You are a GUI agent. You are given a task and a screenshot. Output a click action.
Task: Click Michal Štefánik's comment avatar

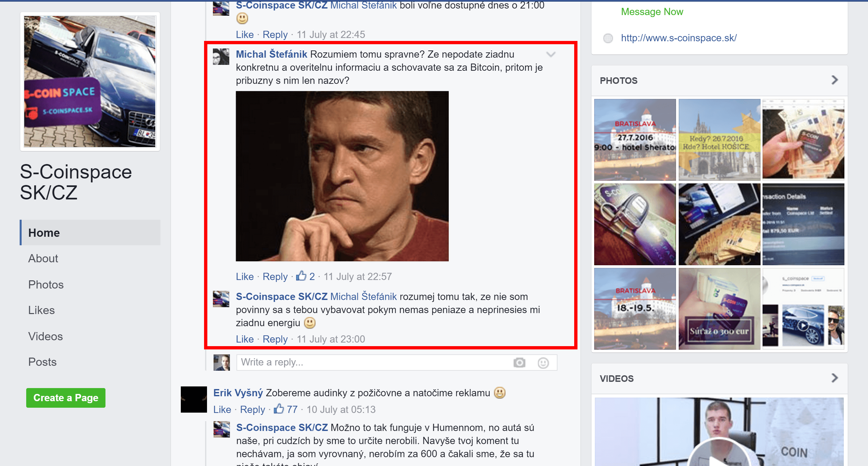point(221,57)
